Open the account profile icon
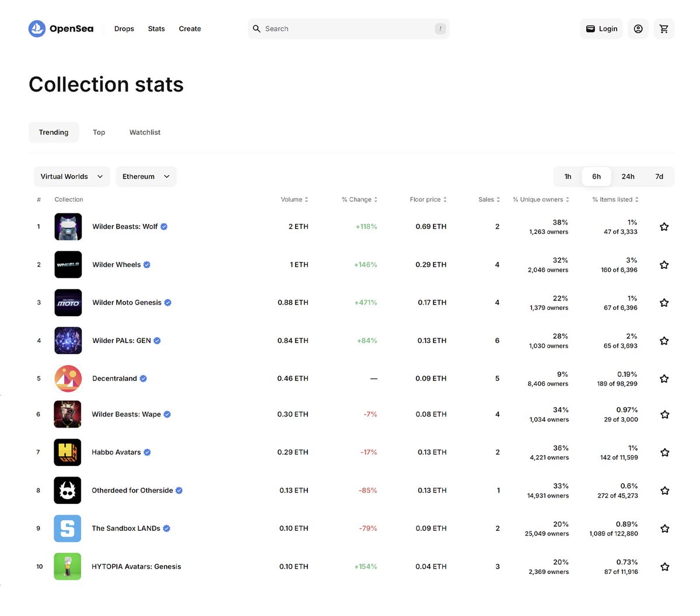The width and height of the screenshot is (700, 616). tap(638, 29)
